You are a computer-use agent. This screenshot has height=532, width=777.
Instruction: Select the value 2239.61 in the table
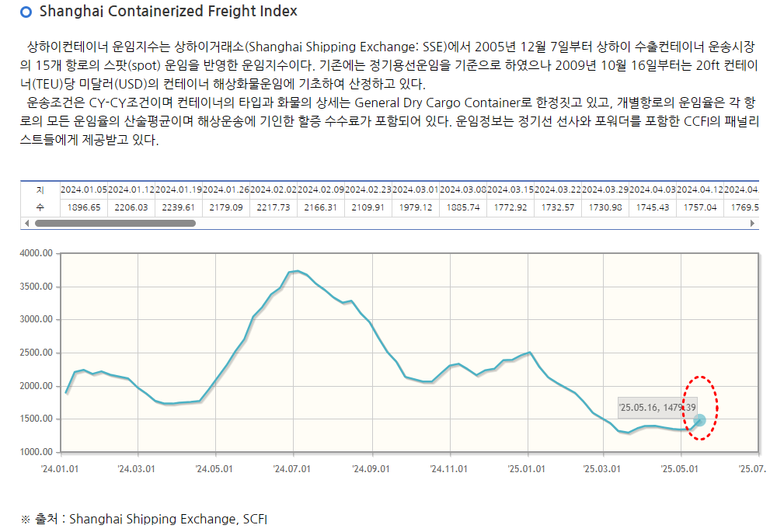click(x=179, y=207)
